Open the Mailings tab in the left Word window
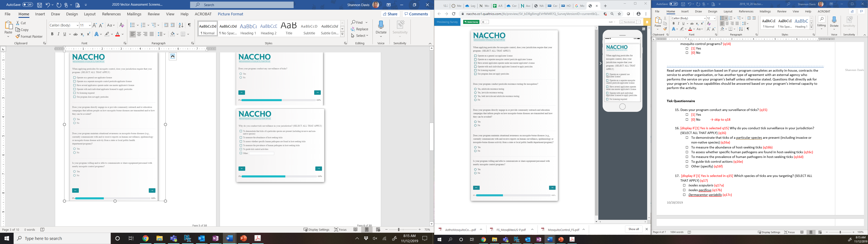Viewport: 868px width, 244px height. click(134, 14)
